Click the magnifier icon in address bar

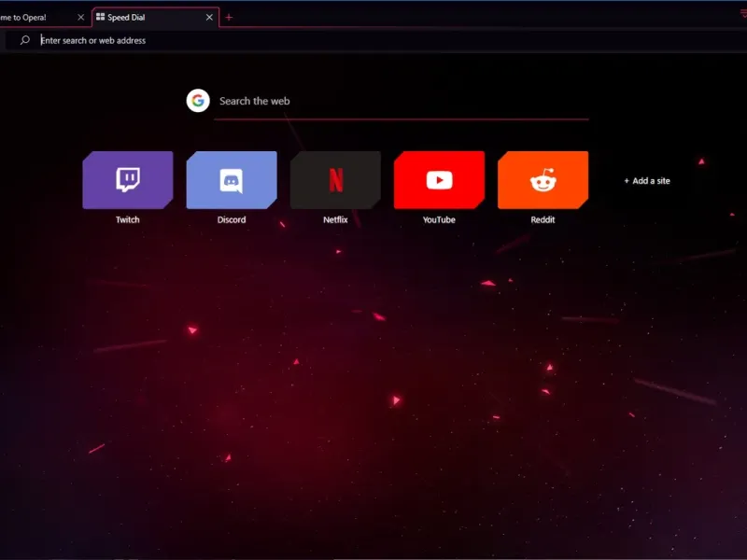click(25, 40)
